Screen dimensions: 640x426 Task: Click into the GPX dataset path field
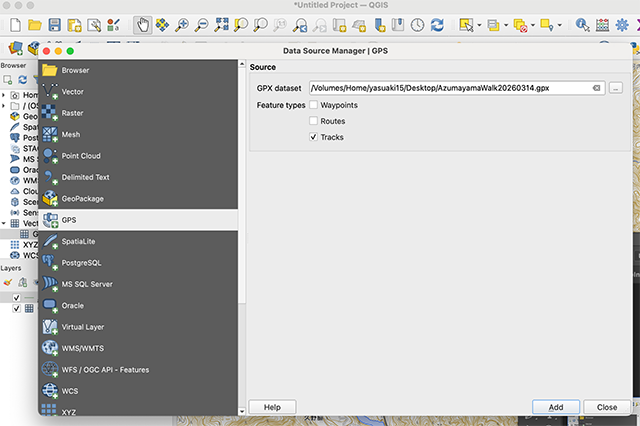click(x=457, y=88)
